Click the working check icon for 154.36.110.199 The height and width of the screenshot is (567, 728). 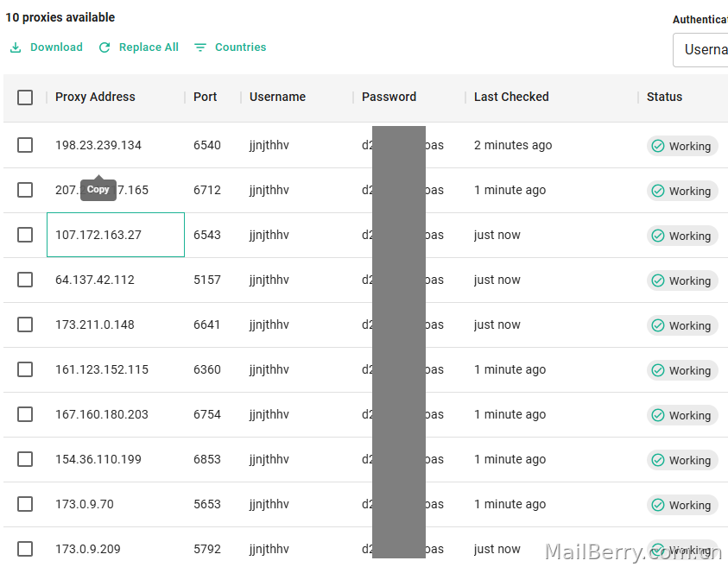[658, 460]
